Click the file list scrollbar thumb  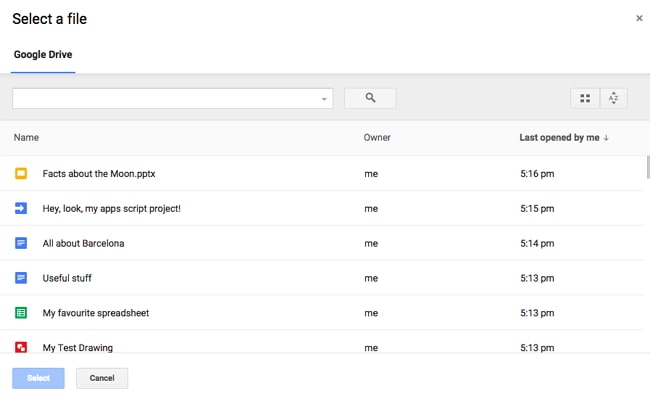click(x=648, y=167)
